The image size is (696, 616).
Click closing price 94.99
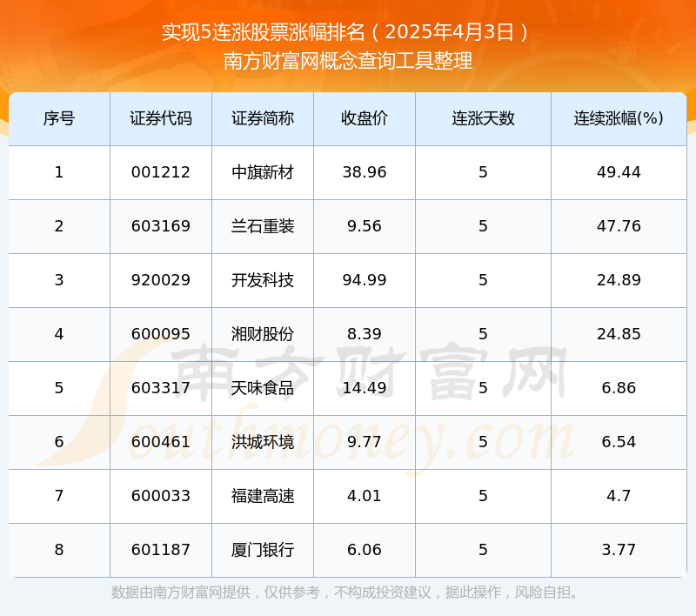[x=365, y=280]
